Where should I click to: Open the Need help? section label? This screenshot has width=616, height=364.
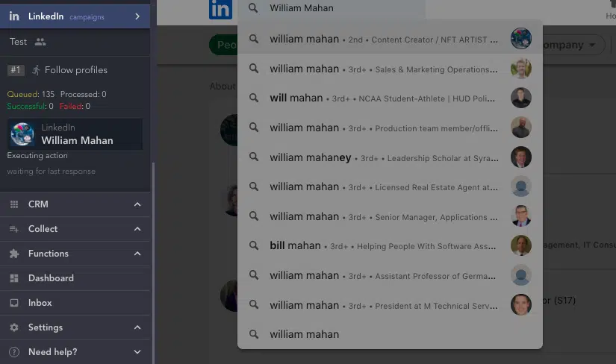(x=53, y=352)
